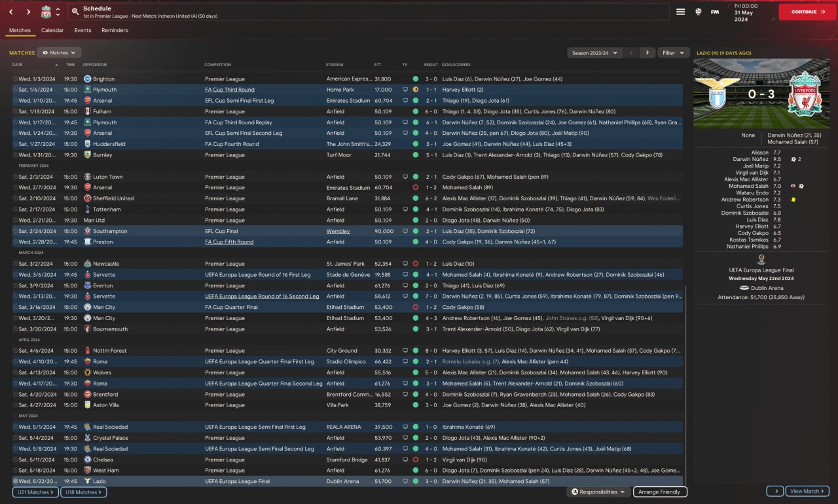Click the arrow button beside View Match

click(x=775, y=492)
